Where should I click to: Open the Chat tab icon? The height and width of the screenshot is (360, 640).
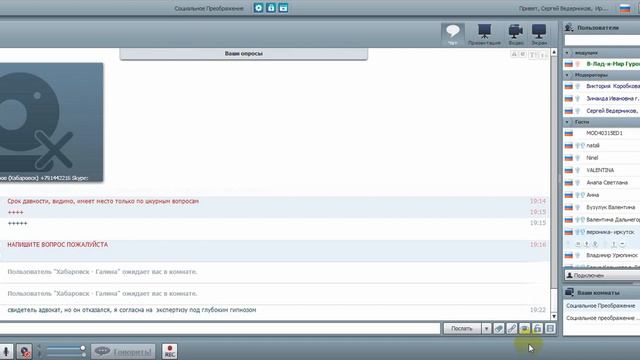coord(453,34)
